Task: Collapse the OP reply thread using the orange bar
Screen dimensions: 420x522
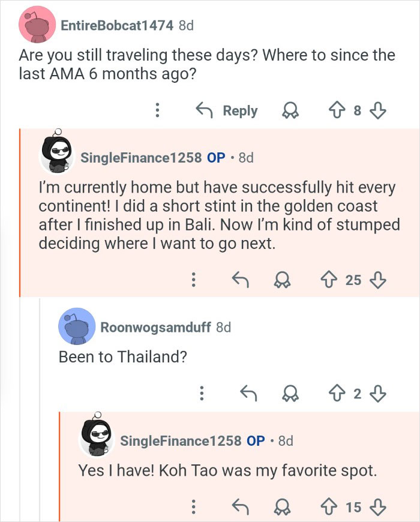Action: pos(21,210)
